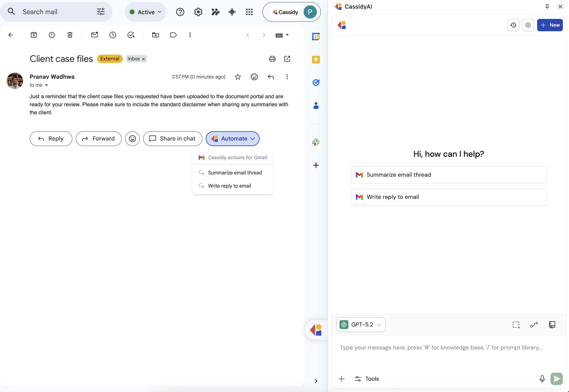Pin the CassidyAI panel

547,7
